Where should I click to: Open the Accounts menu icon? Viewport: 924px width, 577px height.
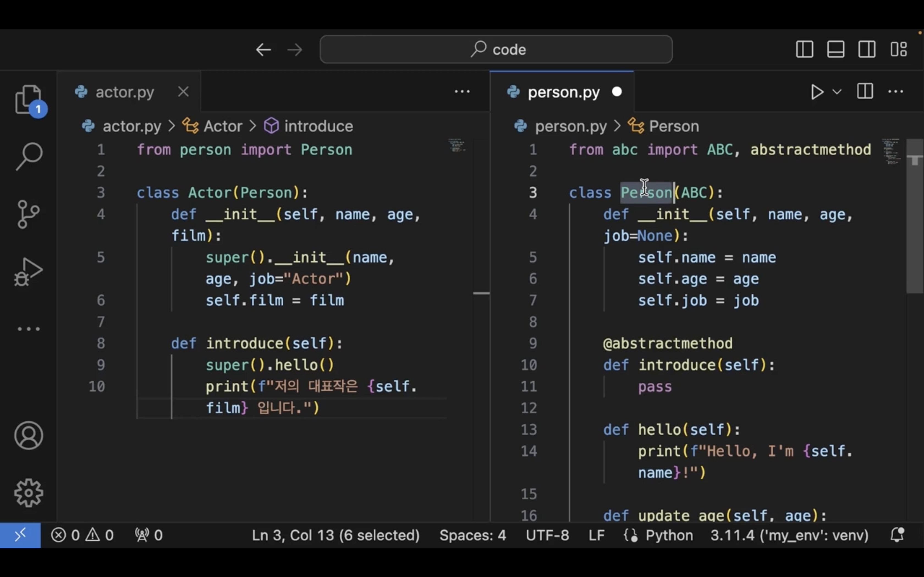(x=28, y=435)
